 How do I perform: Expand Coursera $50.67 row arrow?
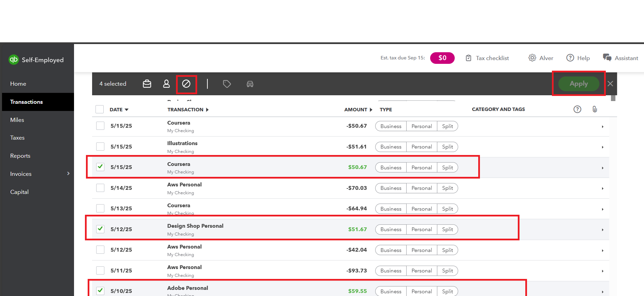(603, 168)
